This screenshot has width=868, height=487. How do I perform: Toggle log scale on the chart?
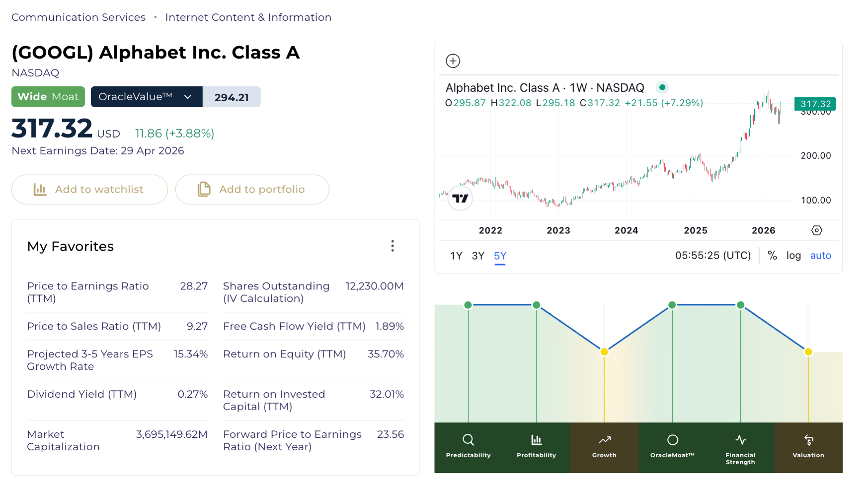(x=793, y=256)
